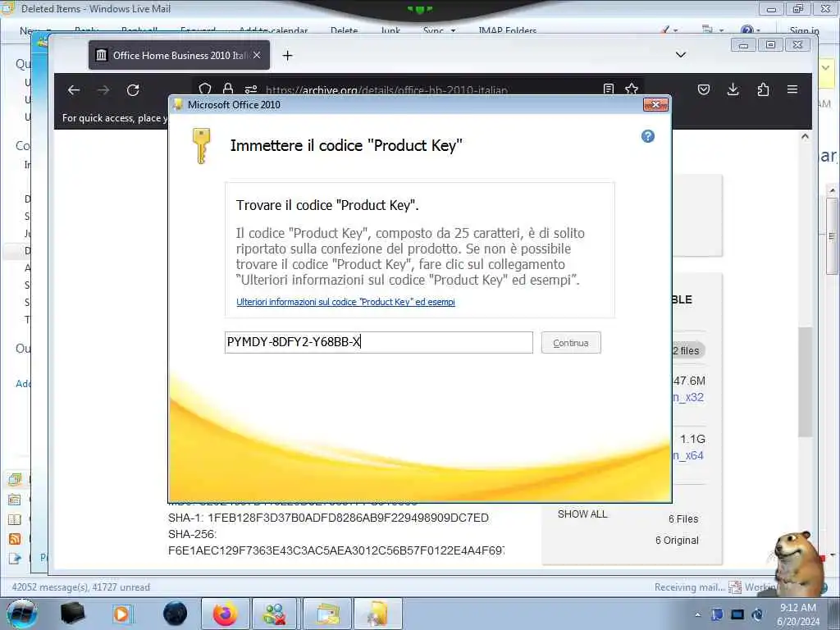
Task: Close the Microsoft Office 2010 dialog
Action: tap(655, 104)
